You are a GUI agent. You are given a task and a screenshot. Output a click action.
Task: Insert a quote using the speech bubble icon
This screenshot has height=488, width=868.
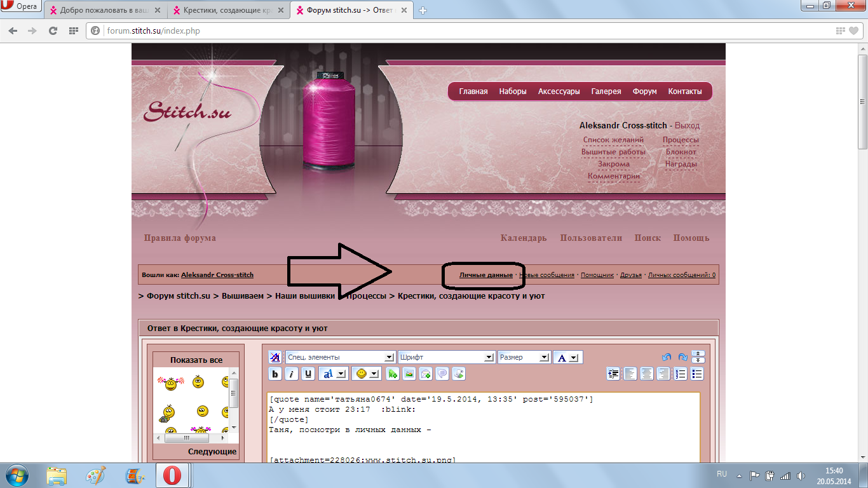pyautogui.click(x=442, y=374)
